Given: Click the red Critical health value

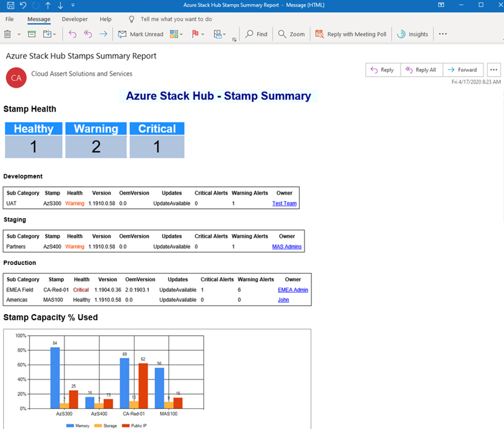Looking at the screenshot, I should pyautogui.click(x=81, y=290).
